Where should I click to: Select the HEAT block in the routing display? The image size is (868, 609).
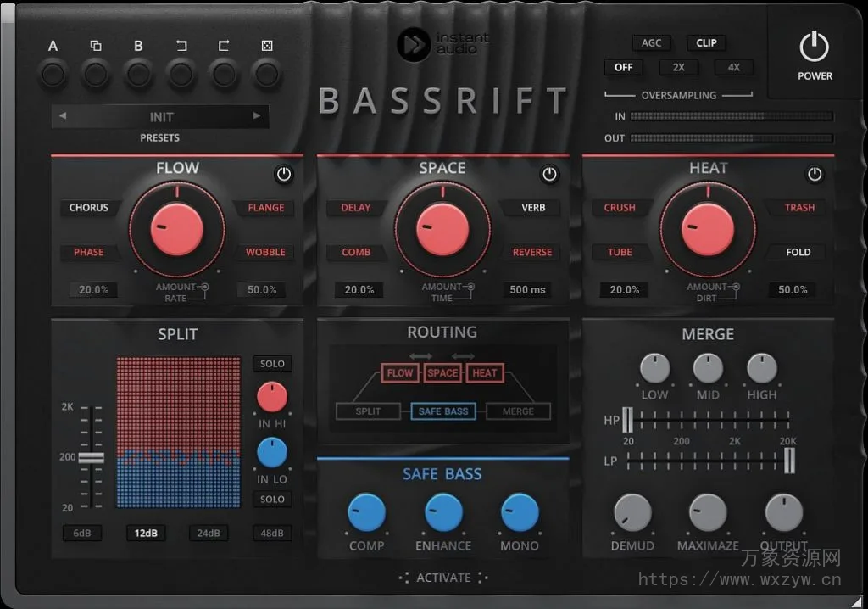click(x=484, y=372)
